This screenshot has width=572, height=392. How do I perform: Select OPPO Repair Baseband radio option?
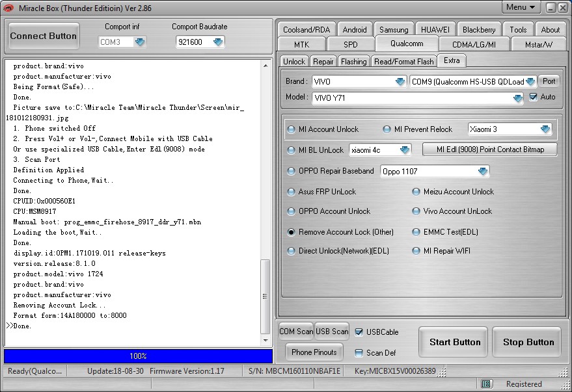coord(291,171)
